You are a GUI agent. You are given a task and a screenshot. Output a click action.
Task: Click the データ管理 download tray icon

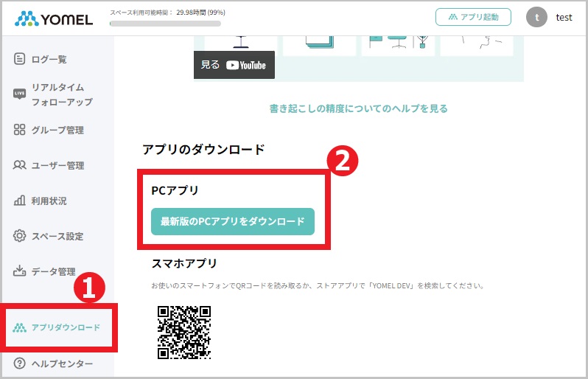(19, 271)
